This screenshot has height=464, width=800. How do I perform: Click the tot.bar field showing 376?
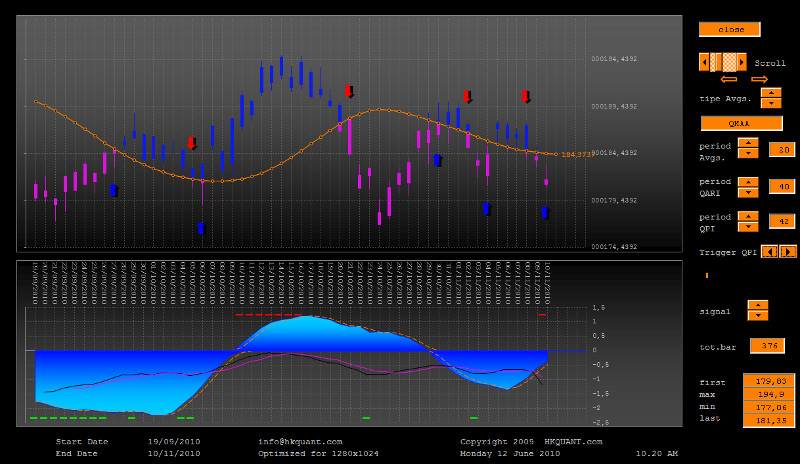[767, 346]
